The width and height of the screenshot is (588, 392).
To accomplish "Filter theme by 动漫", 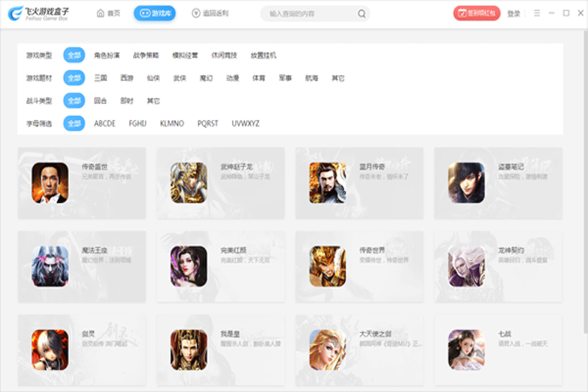I will pyautogui.click(x=232, y=78).
